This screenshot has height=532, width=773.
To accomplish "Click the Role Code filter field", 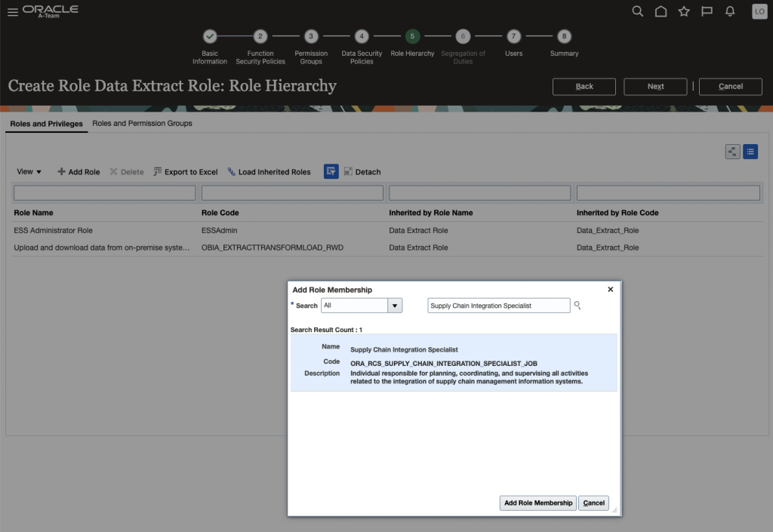I will [x=292, y=192].
